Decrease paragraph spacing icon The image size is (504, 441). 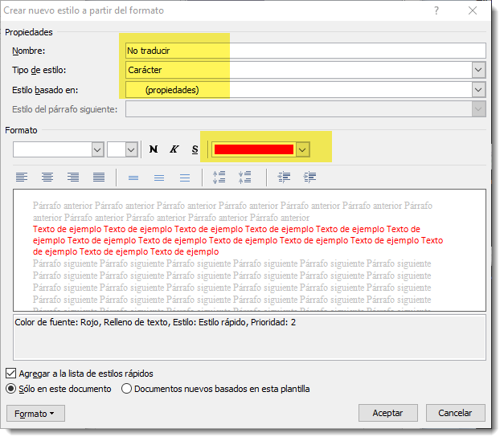(244, 177)
